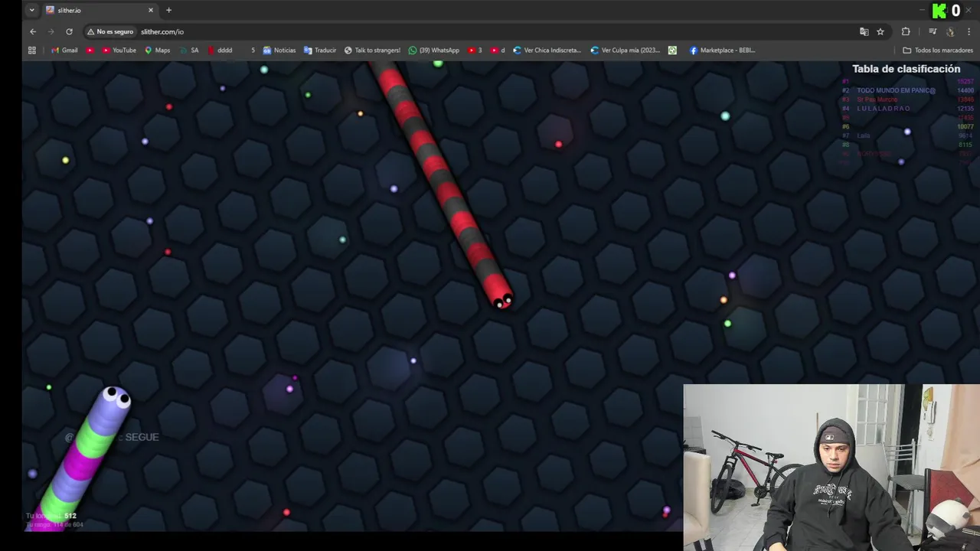Viewport: 980px width, 551px height.
Task: Close the slither.io tab
Action: tap(151, 10)
